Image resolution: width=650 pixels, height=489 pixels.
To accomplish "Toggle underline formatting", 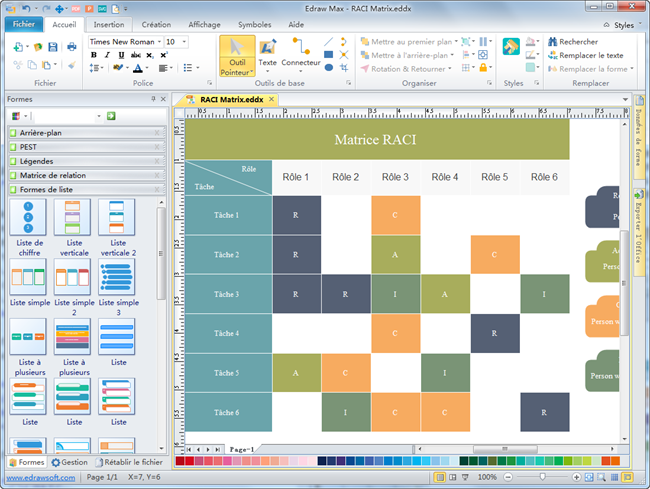I will (120, 55).
